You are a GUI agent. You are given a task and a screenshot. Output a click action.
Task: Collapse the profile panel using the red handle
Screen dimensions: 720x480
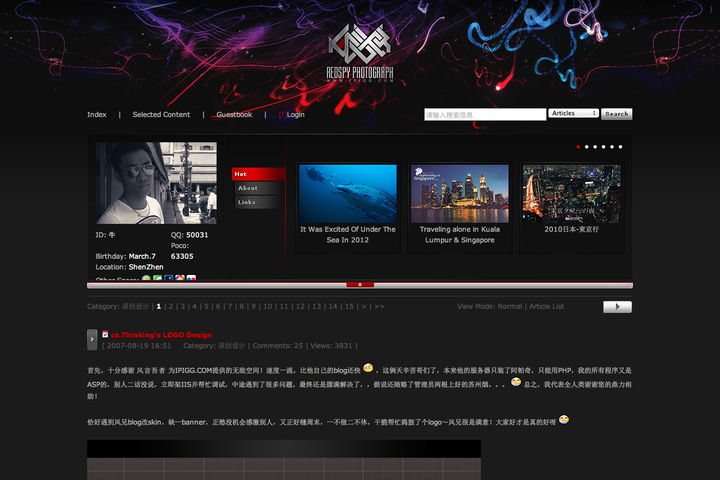click(x=360, y=285)
